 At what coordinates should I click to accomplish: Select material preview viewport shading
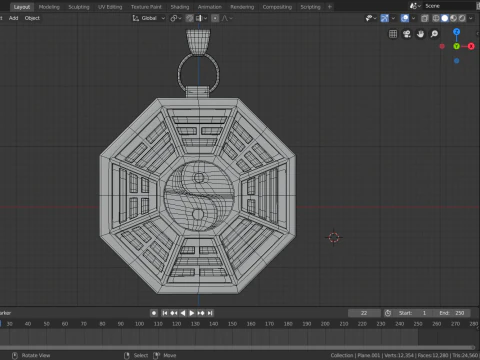[453, 18]
